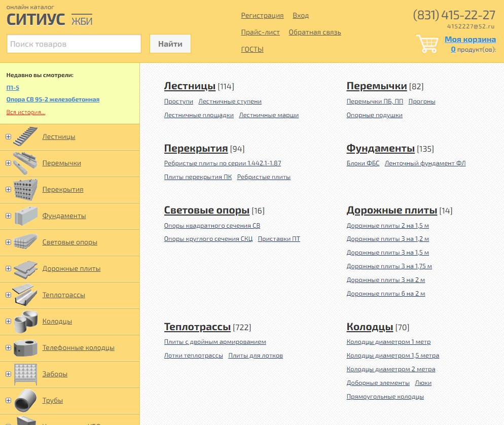
Task: Open the Заборы sidebar link
Action: click(x=55, y=374)
